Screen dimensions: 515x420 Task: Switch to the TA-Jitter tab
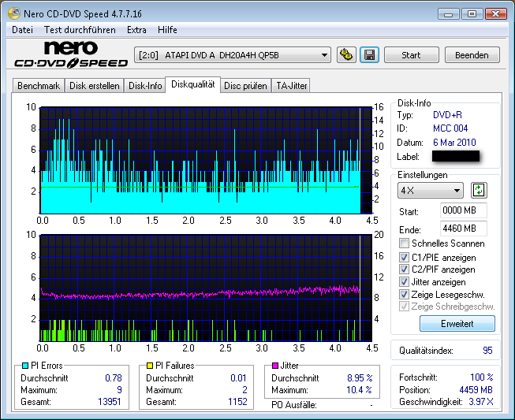(x=291, y=86)
